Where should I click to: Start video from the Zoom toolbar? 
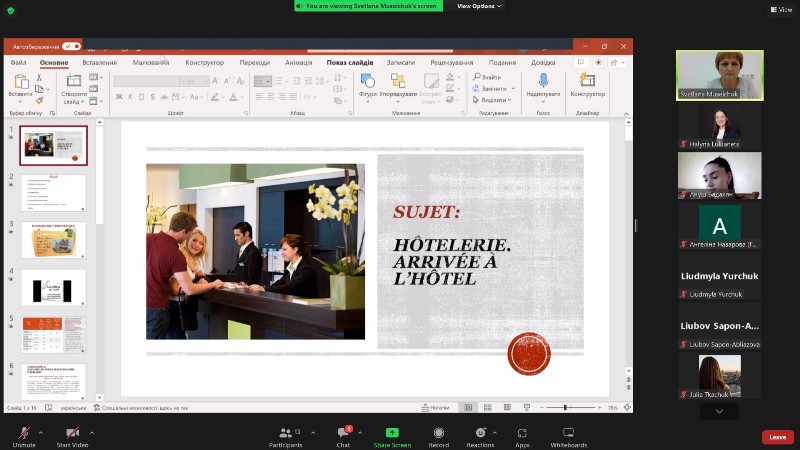click(72, 433)
